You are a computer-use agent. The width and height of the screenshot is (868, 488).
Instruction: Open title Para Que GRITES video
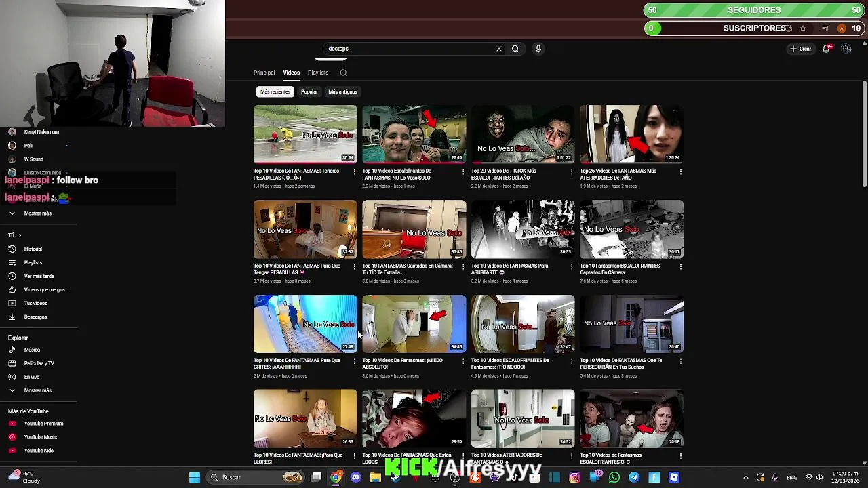coord(297,363)
